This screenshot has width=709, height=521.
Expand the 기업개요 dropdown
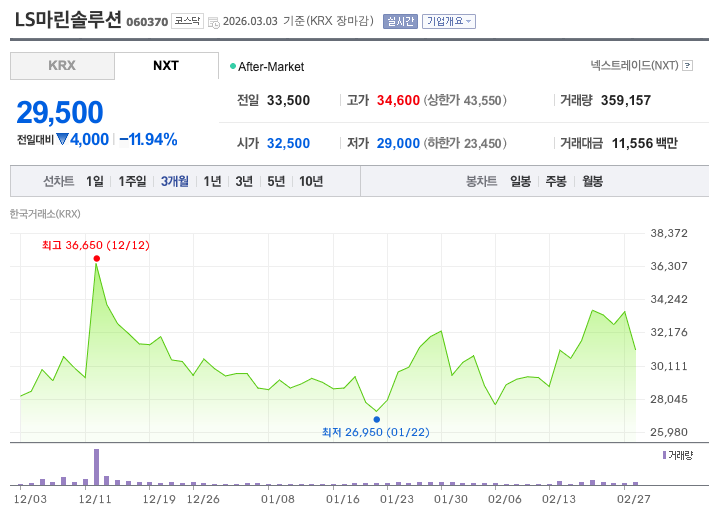point(449,21)
